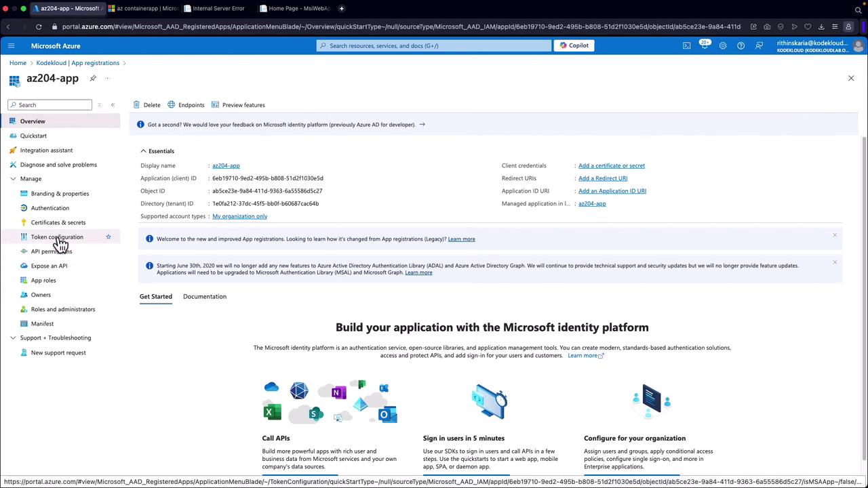
Task: Open the Managed application az204-app link
Action: pos(592,203)
